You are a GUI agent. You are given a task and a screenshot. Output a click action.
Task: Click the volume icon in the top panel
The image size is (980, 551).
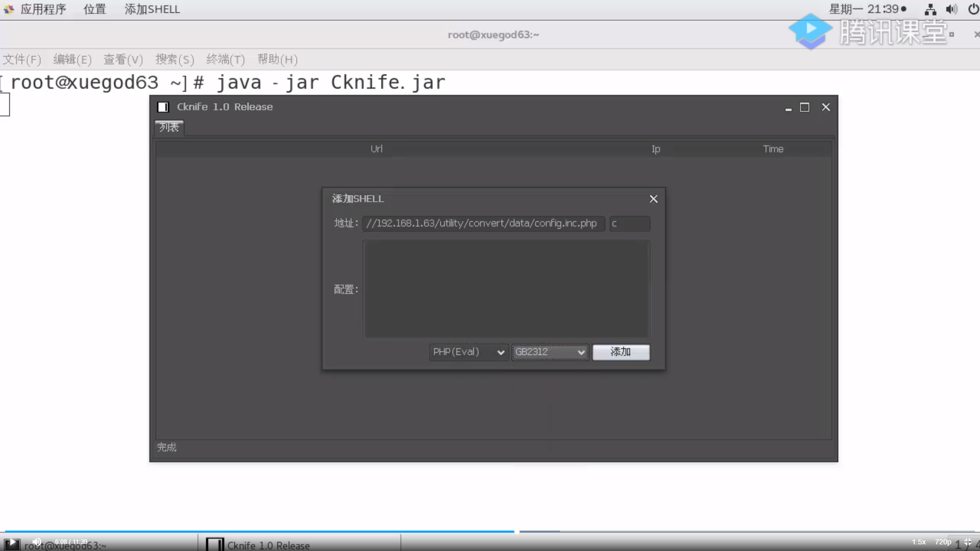tap(952, 9)
